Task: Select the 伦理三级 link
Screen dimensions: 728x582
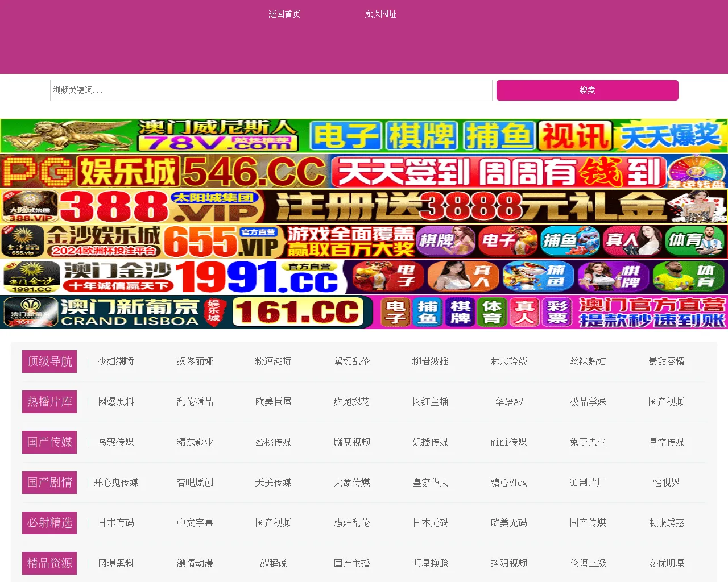Action: (588, 563)
